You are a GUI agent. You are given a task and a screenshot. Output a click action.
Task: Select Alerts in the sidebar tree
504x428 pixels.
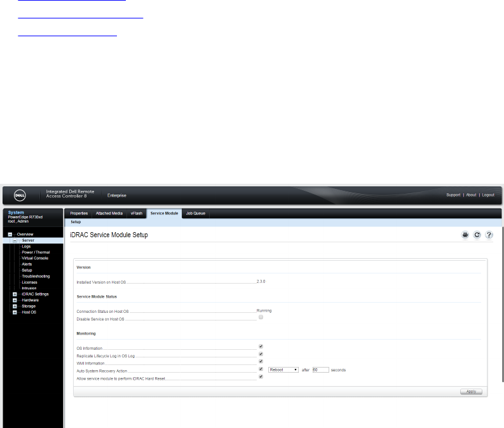tap(27, 265)
